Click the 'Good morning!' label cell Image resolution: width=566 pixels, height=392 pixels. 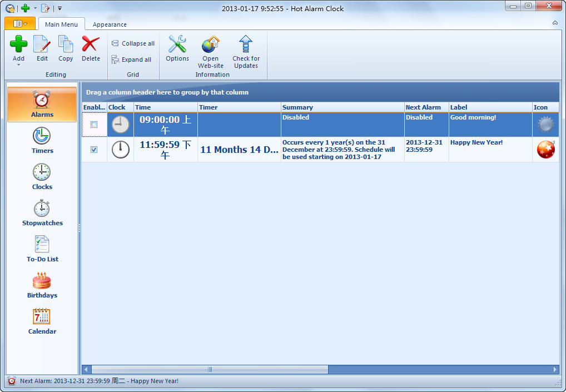[490, 125]
